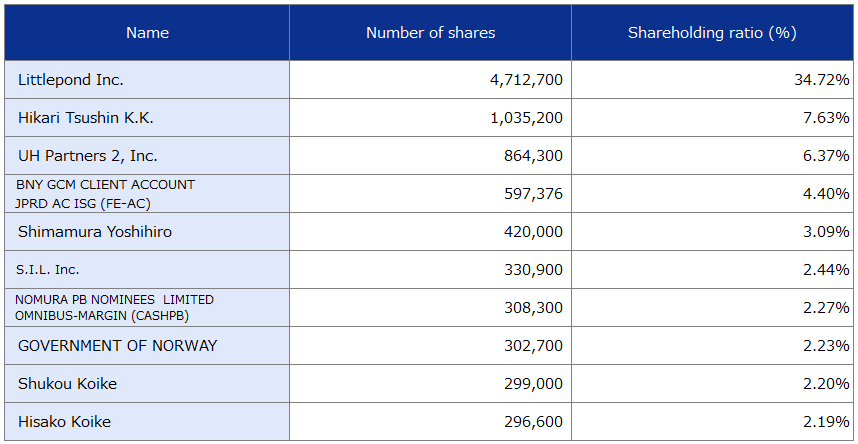The height and width of the screenshot is (444, 858).
Task: Click the share count 296,600
Action: coord(534,422)
